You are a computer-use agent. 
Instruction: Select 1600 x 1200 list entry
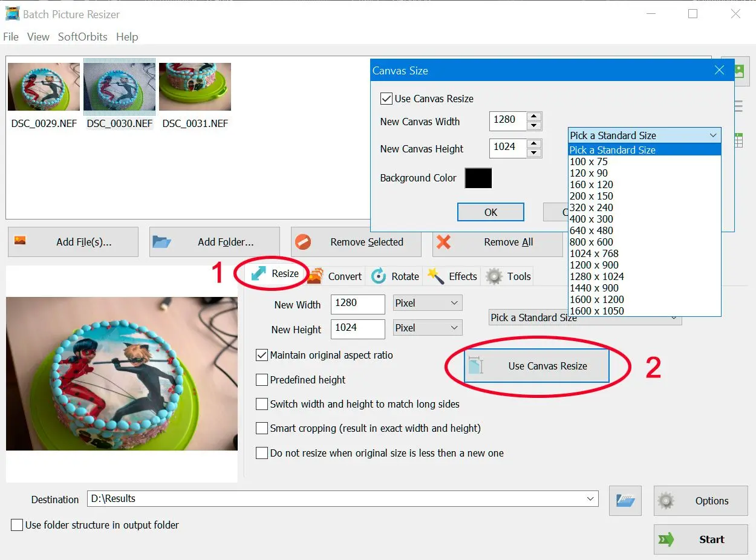[x=645, y=299]
